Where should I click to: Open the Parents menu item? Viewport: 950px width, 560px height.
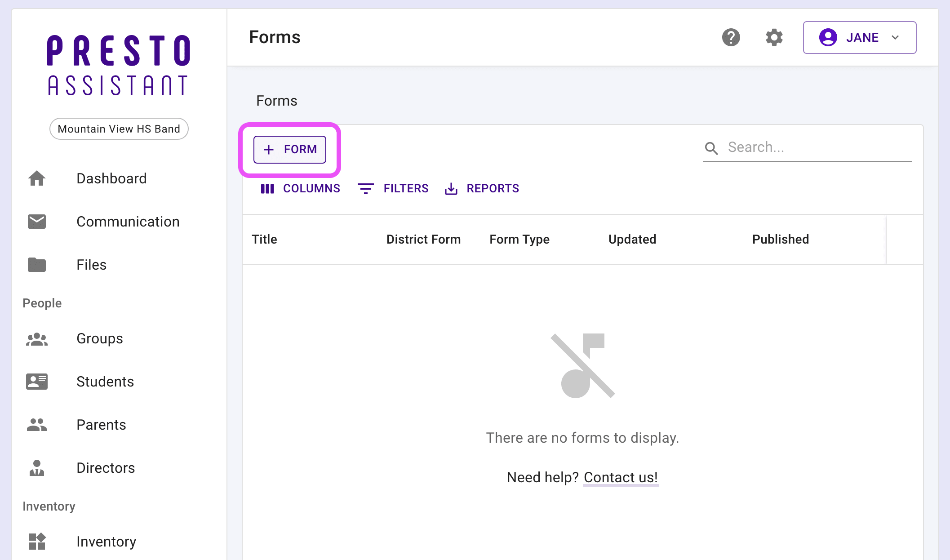101,425
